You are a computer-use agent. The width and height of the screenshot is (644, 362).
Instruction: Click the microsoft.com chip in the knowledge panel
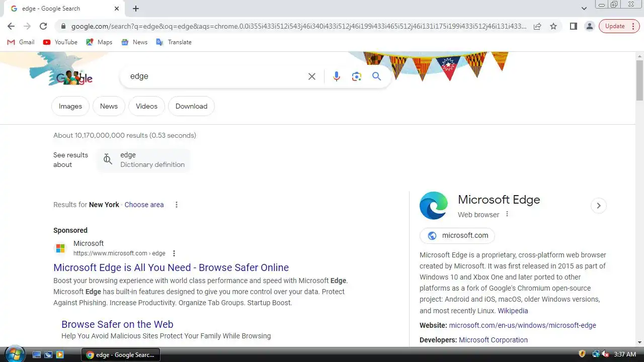coord(457,235)
